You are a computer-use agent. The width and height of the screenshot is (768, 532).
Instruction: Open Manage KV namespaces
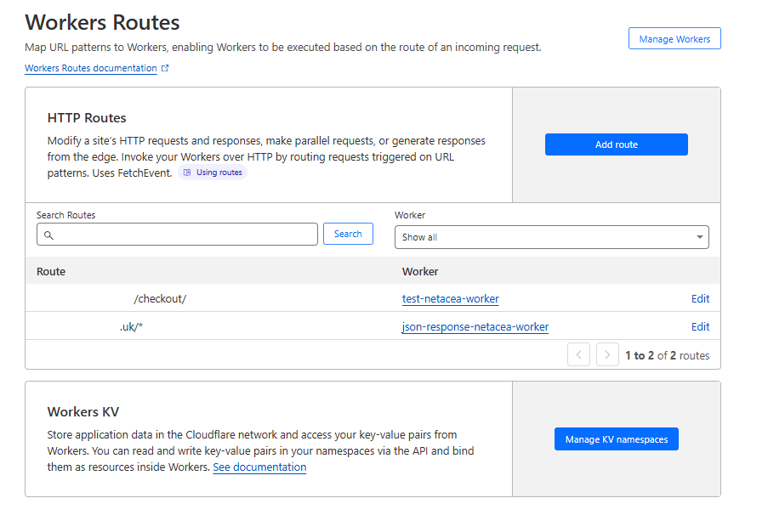tap(616, 439)
